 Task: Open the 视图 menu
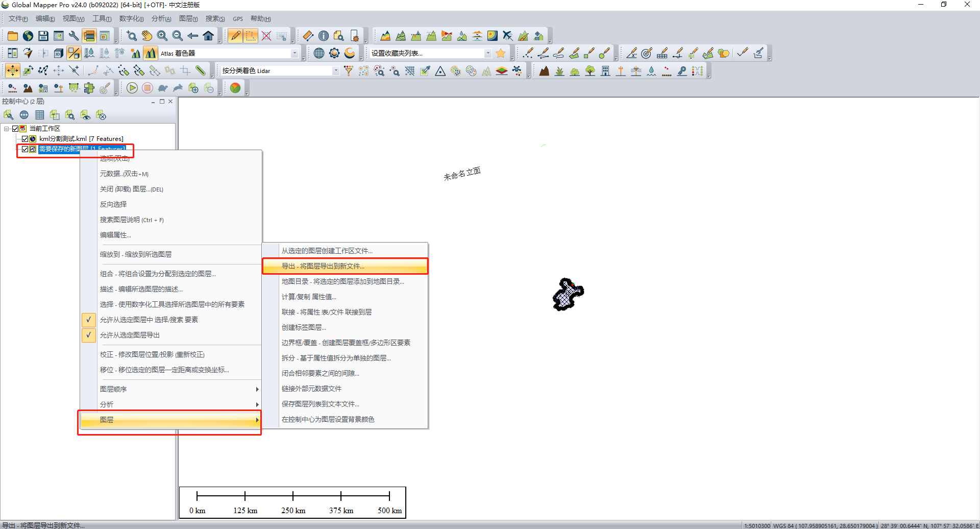pos(73,19)
